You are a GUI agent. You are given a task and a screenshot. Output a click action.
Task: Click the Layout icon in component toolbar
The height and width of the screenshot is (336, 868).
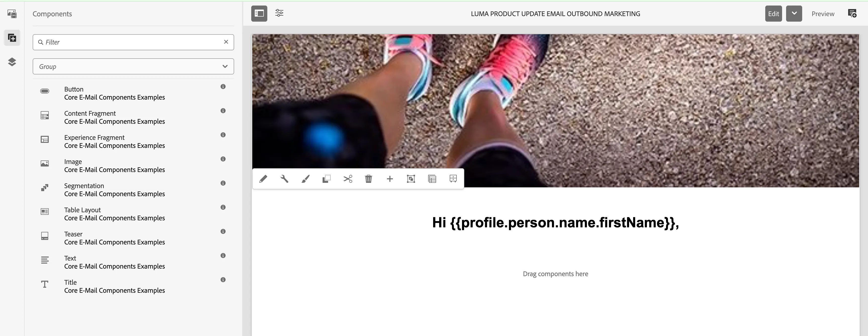click(432, 179)
